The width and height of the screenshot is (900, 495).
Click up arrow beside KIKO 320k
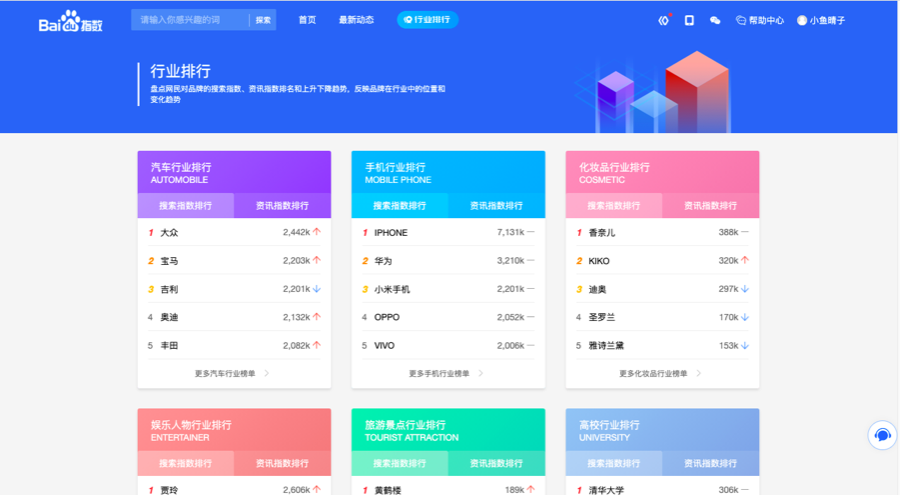pos(745,260)
